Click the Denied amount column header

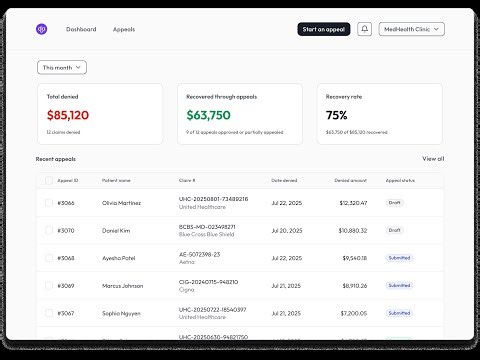click(350, 180)
